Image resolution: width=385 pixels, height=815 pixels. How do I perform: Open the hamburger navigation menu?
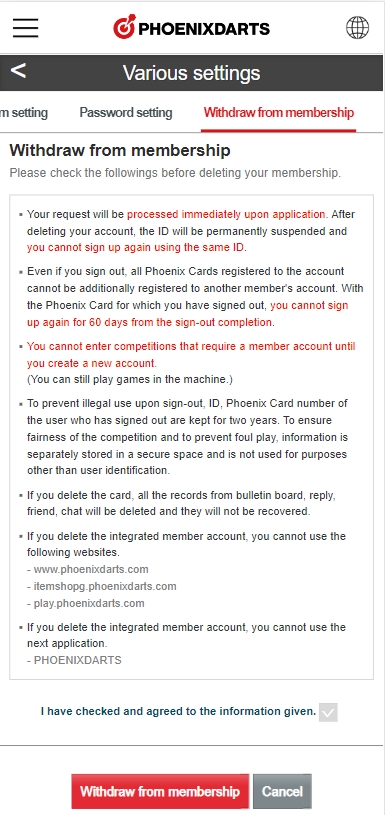coord(25,28)
